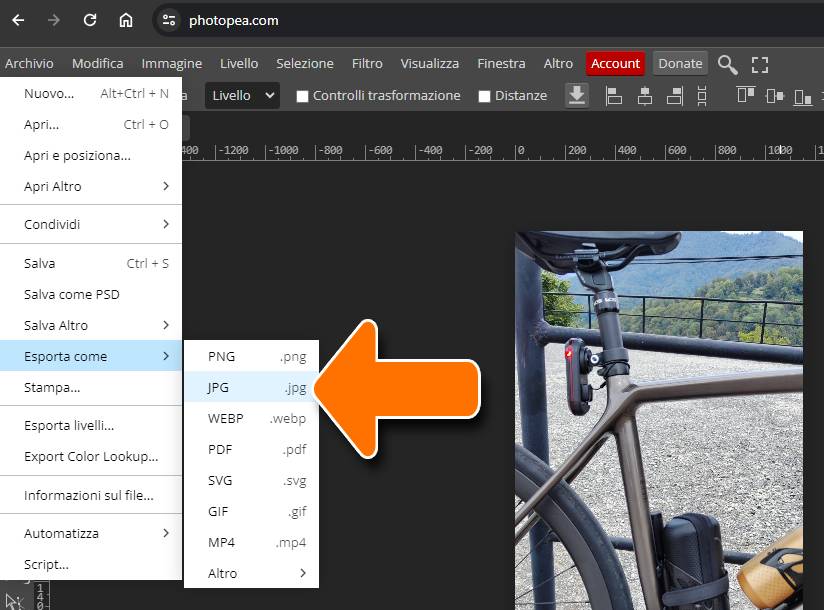Open the Immagine menu
The image size is (824, 610).
pyautogui.click(x=171, y=64)
